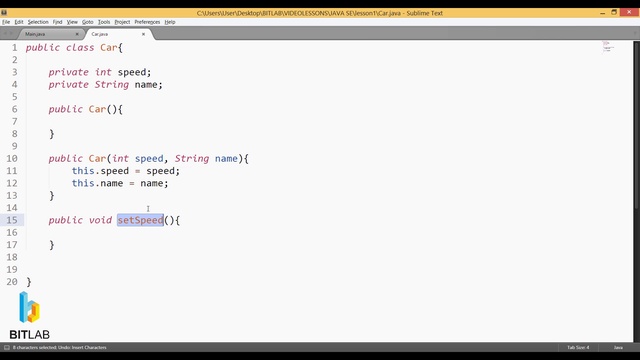This screenshot has width=640, height=360.
Task: Open the View menu
Action: pyautogui.click(x=72, y=22)
